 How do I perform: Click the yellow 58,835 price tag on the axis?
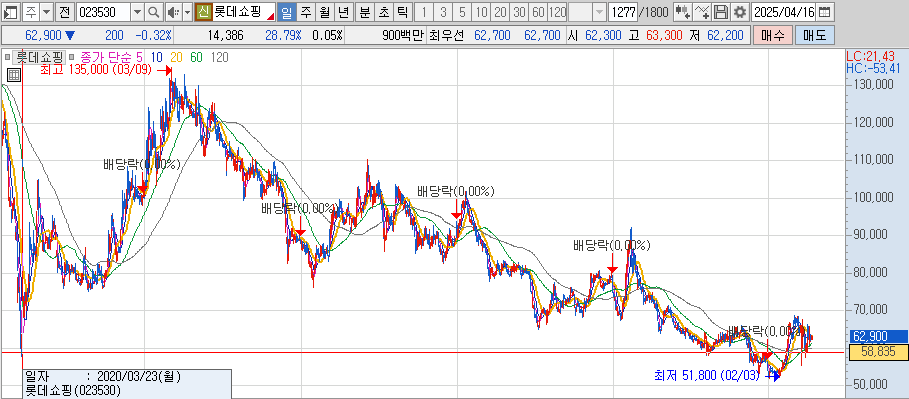[878, 351]
